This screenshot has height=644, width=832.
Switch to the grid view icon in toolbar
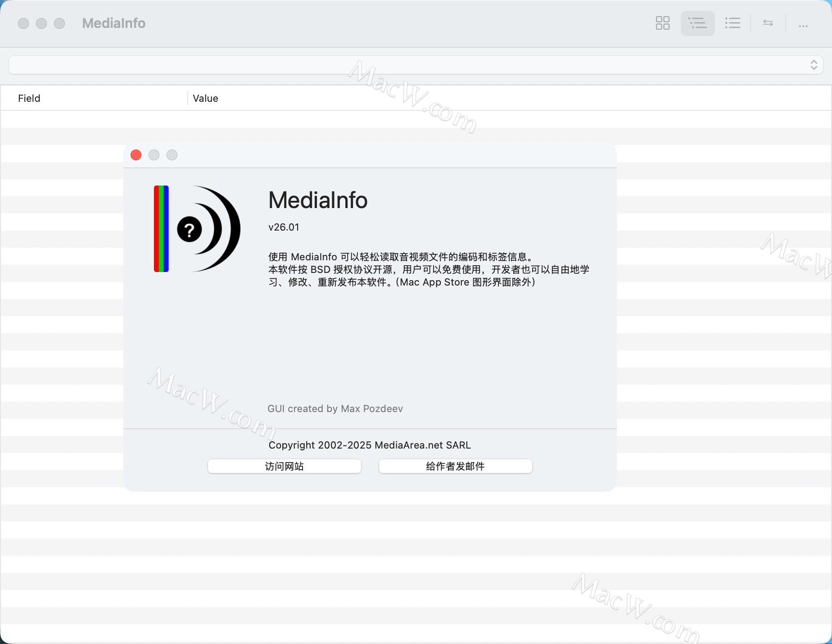[x=662, y=23]
